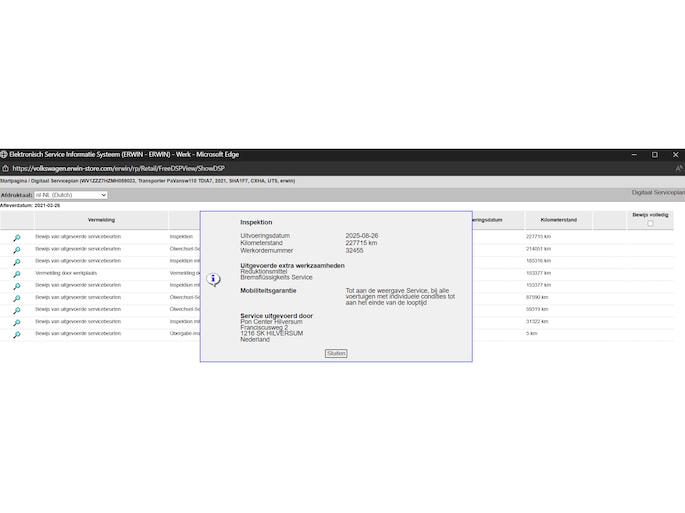View site information lock icon by URL
The image size is (685, 513).
[x=6, y=168]
